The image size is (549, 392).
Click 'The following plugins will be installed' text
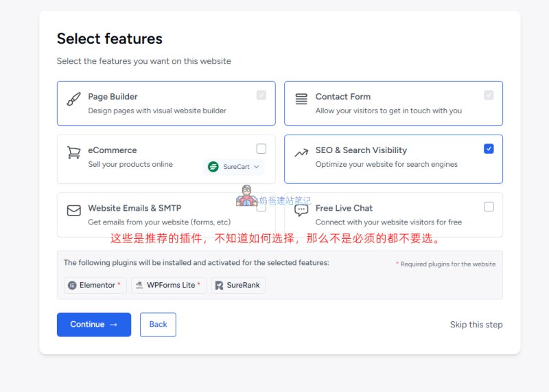coord(196,263)
